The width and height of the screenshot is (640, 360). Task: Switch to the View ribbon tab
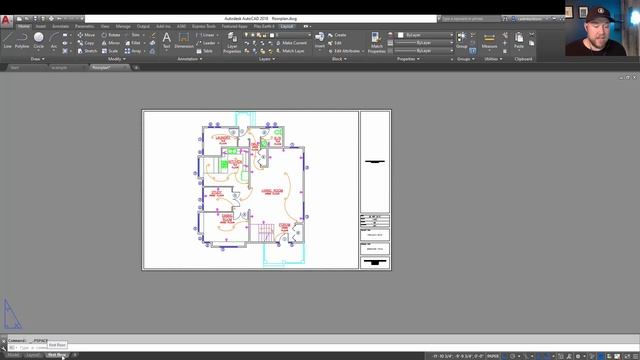[105, 27]
